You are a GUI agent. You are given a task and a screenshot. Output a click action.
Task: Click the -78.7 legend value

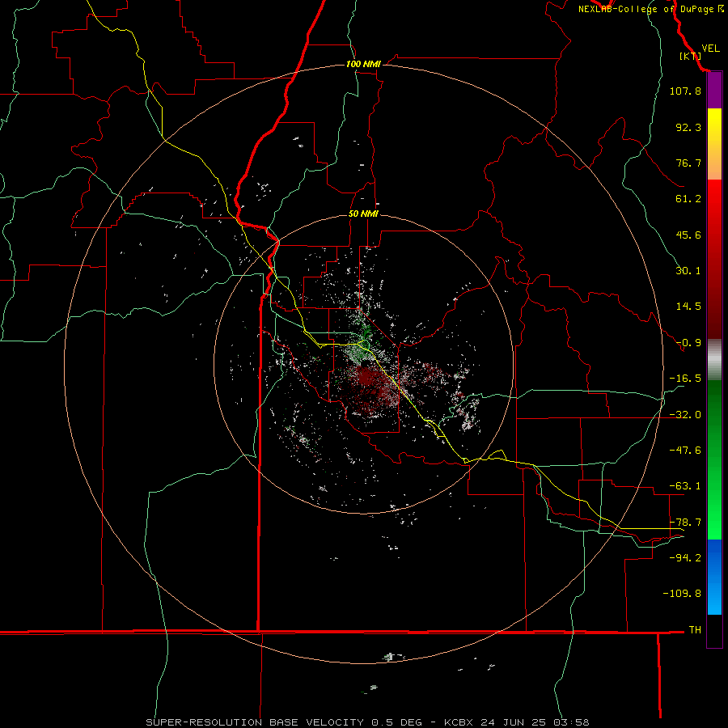pyautogui.click(x=685, y=523)
